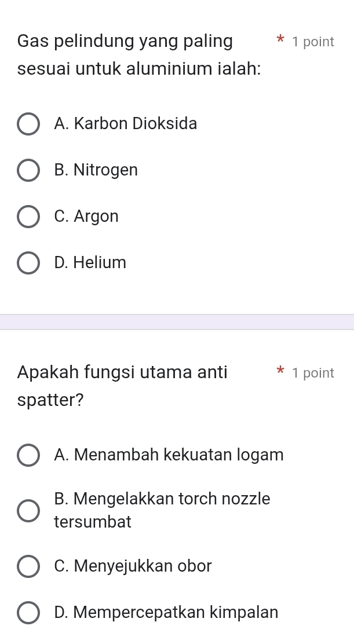Choose the Nitrogen radio option
The height and width of the screenshot is (644, 354).
[28, 171]
